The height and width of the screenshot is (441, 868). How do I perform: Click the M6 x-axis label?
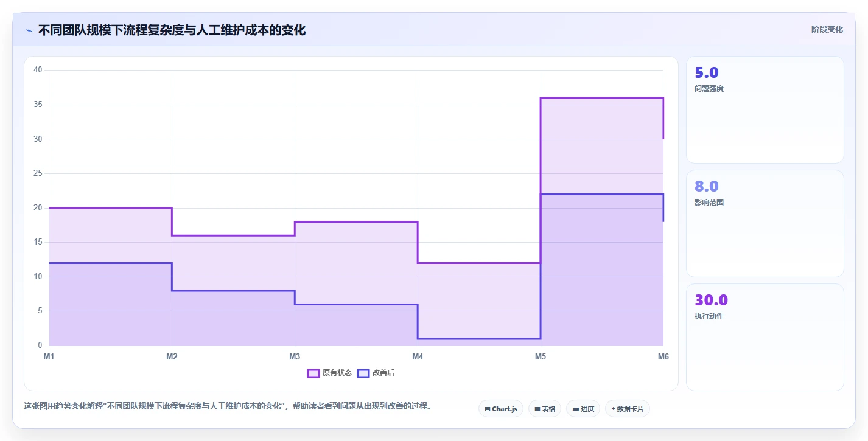click(663, 357)
